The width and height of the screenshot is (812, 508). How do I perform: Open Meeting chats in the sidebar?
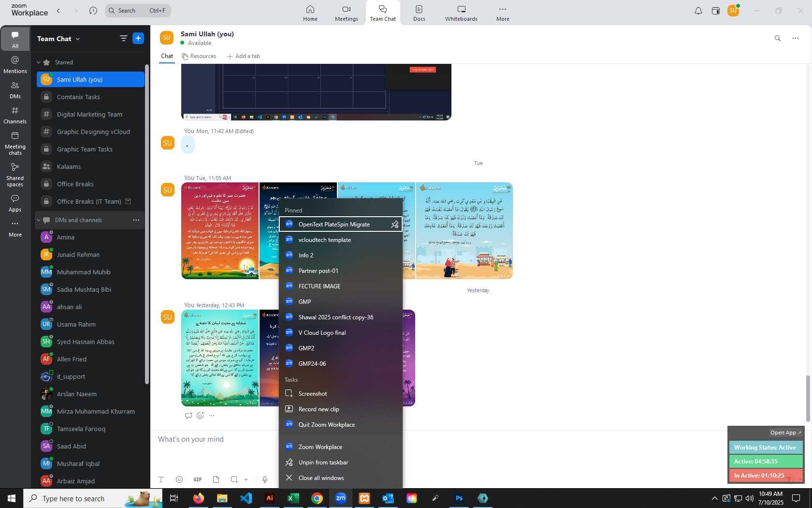(15, 143)
